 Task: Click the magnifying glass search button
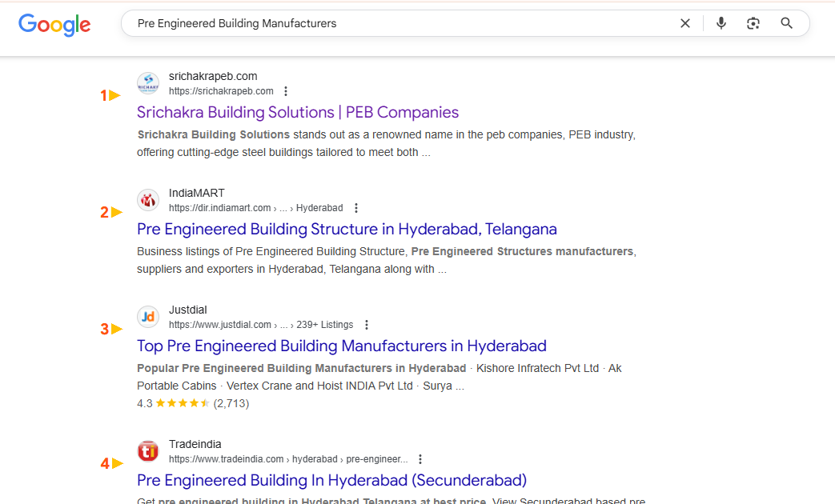click(786, 24)
